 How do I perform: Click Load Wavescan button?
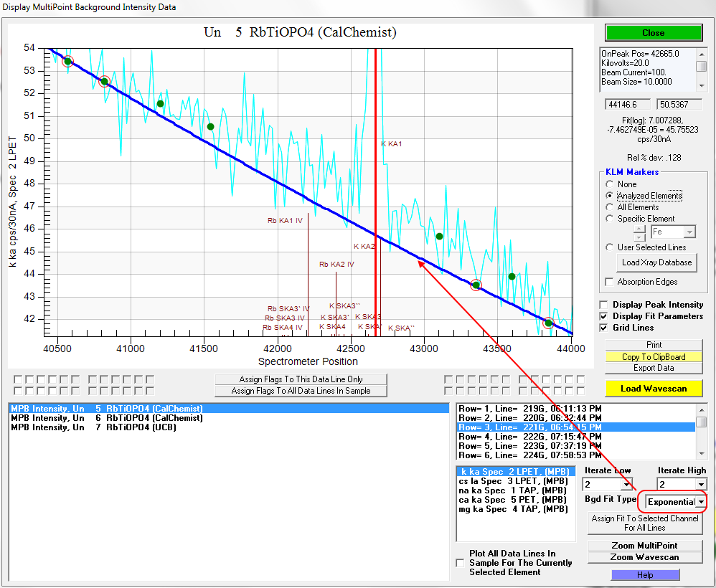click(653, 389)
